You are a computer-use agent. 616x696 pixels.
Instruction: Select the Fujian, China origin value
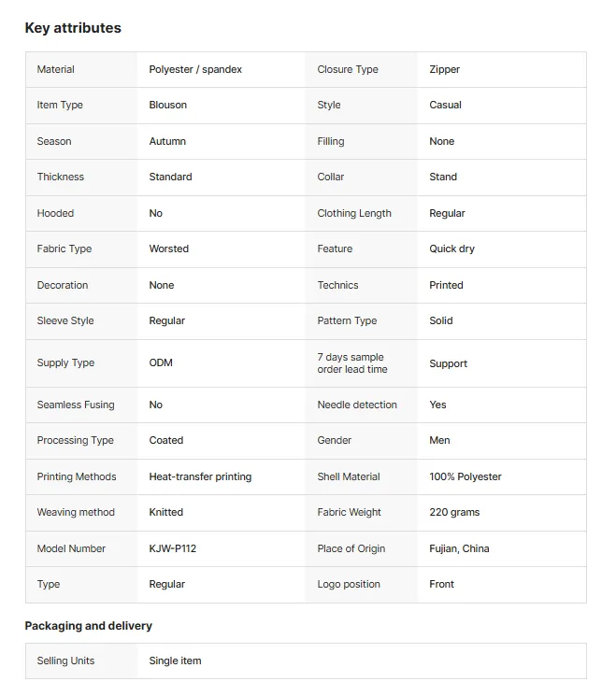459,549
